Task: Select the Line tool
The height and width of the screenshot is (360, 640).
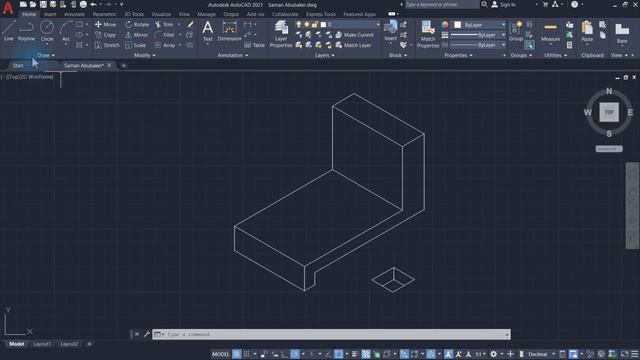Action: (9, 31)
